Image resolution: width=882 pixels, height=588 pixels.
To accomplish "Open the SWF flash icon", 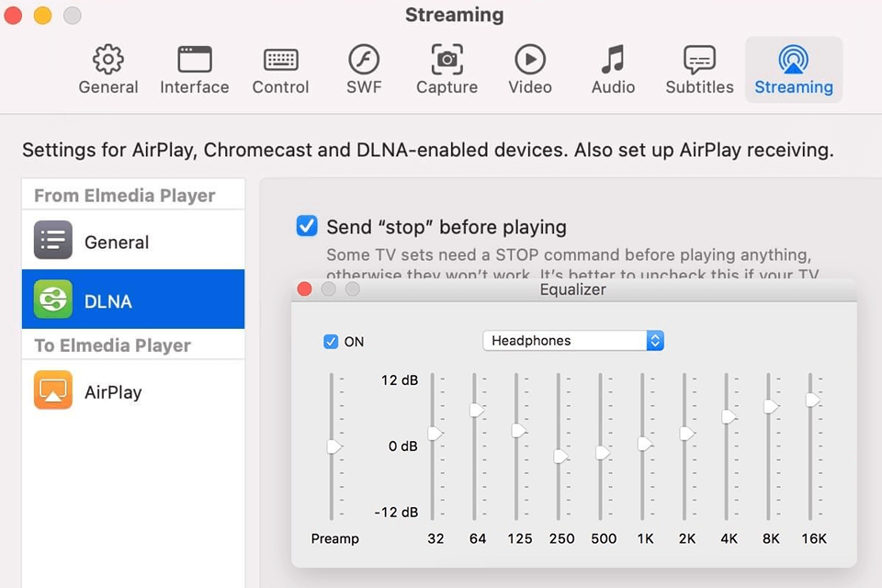I will pos(364,59).
